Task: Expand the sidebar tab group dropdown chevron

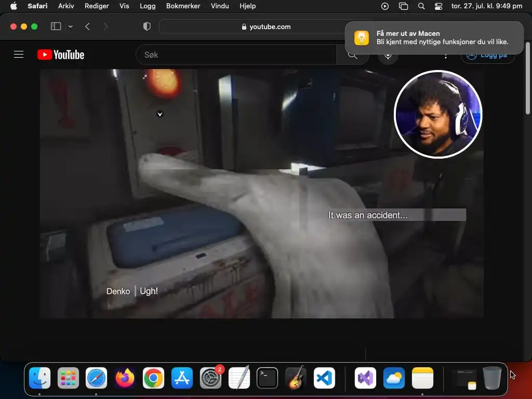Action: tap(71, 26)
